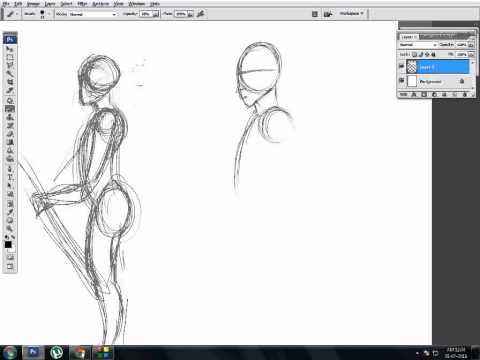The image size is (480, 360).
Task: Enable airbrush mode in options bar
Action: pos(200,14)
